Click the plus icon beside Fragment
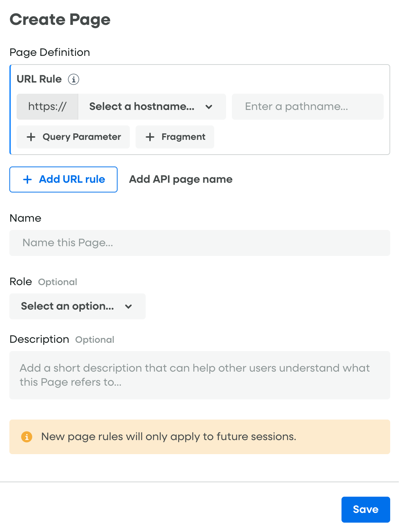 click(x=150, y=137)
